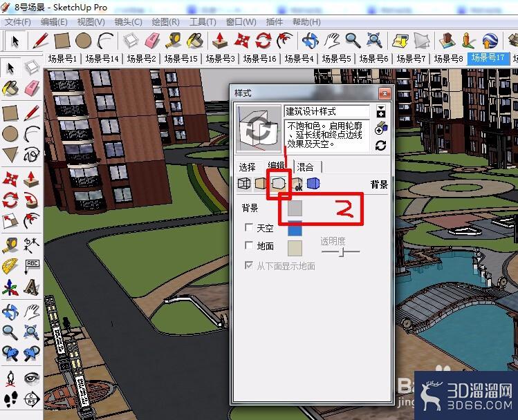Select the Rectangle tool in top toolbar
This screenshot has height=420, width=518.
pos(62,41)
